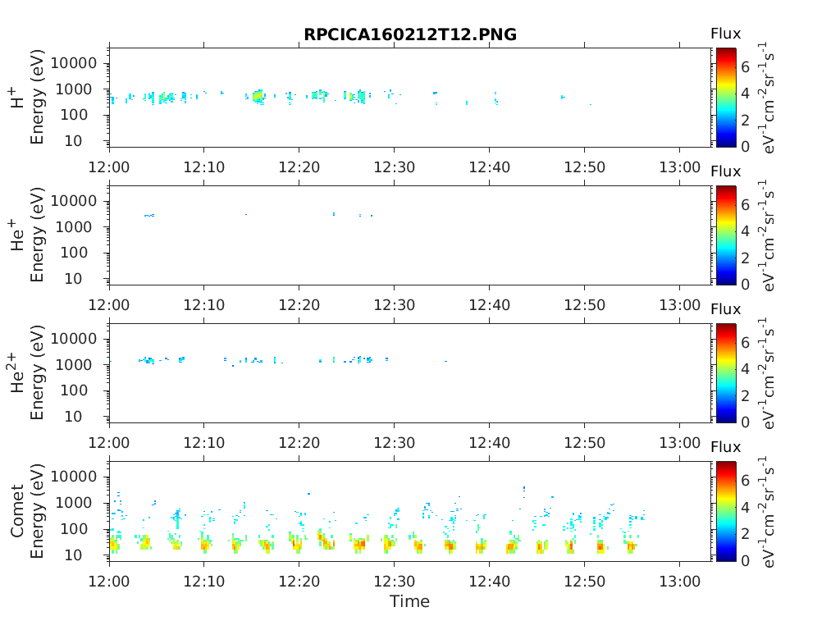Click the He2+ panel flux colorbar
This screenshot has height=630, width=840.
(726, 373)
